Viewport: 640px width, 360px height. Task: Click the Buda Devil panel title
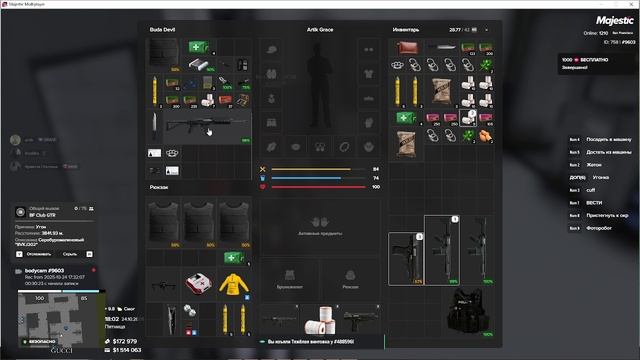[162, 30]
